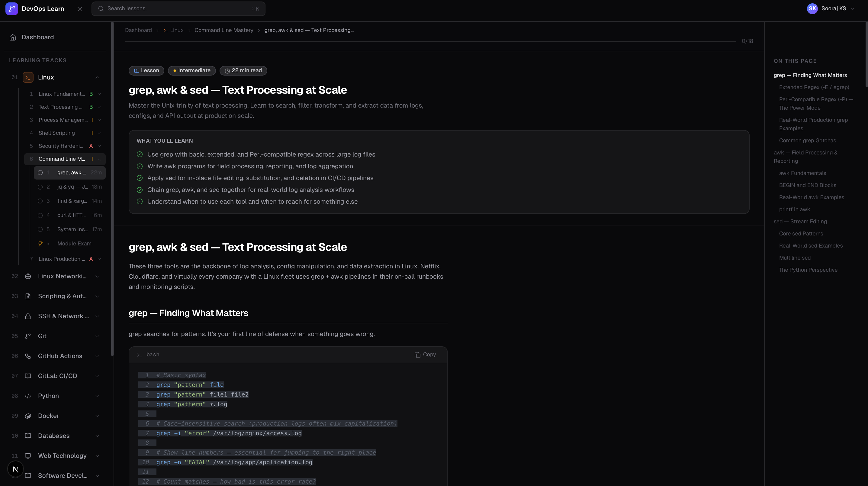
Task: Expand the Shell Scripting module chevron
Action: 99,133
